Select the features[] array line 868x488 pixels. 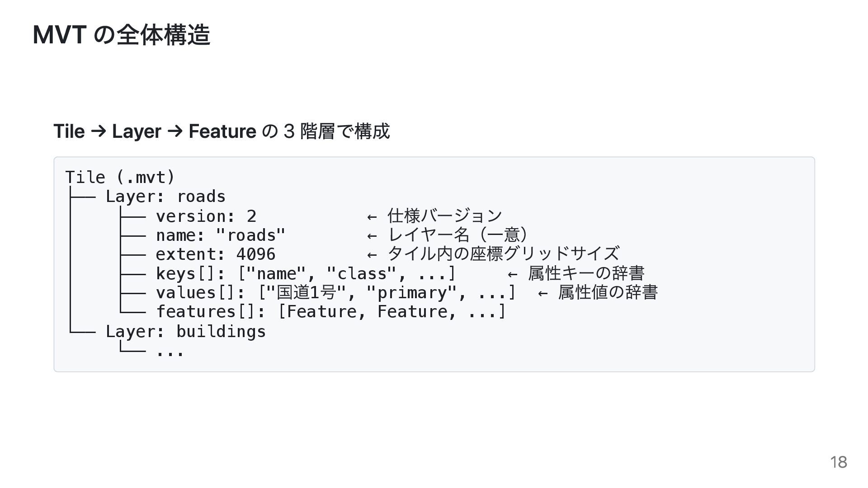pos(330,312)
